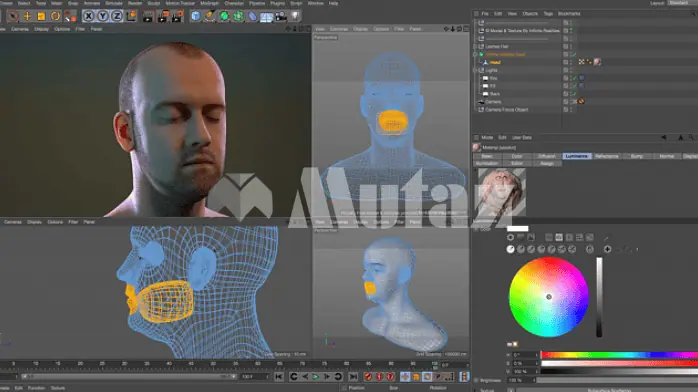The image size is (698, 392).
Task: Toggle the Y axis lock
Action: (102, 16)
